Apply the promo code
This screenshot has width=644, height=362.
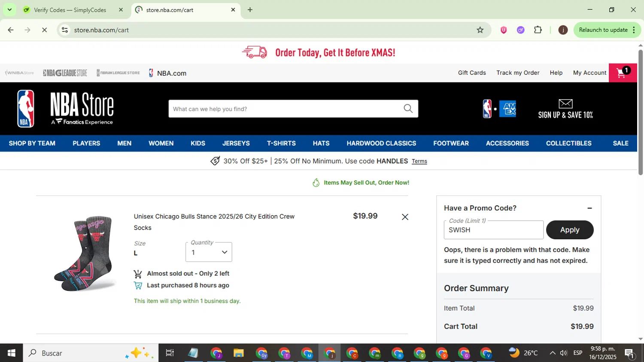click(570, 230)
